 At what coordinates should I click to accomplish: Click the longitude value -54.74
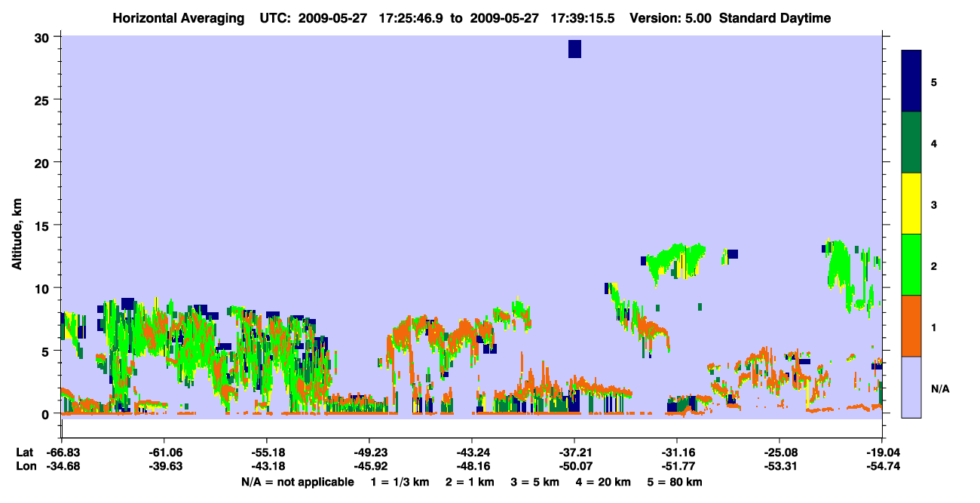point(882,466)
